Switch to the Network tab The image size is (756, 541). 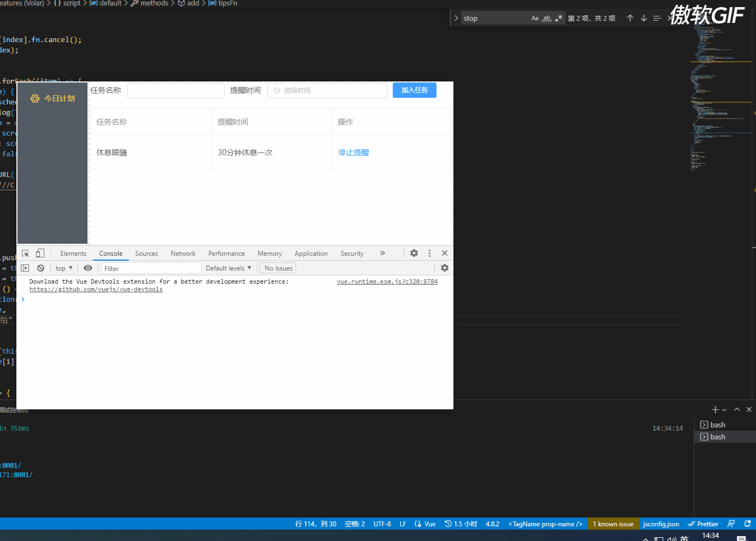click(x=183, y=254)
